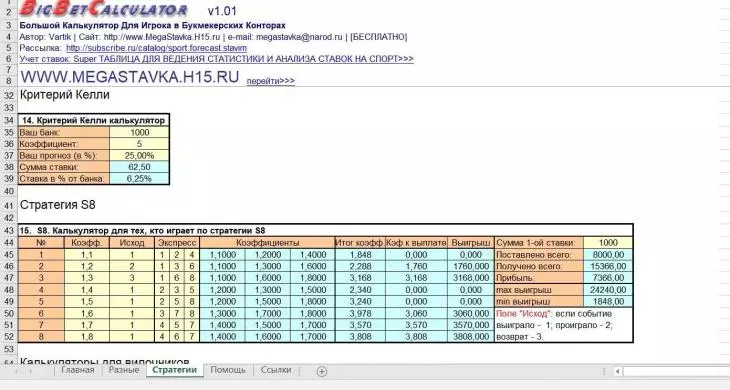This screenshot has height=390, width=730.
Task: Follow the Учет ставок Super ТАБЛИЦА link
Action: pyautogui.click(x=216, y=59)
